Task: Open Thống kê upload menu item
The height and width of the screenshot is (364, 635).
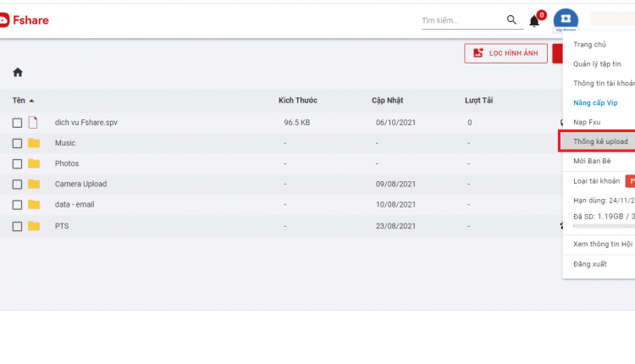Action: 599,141
